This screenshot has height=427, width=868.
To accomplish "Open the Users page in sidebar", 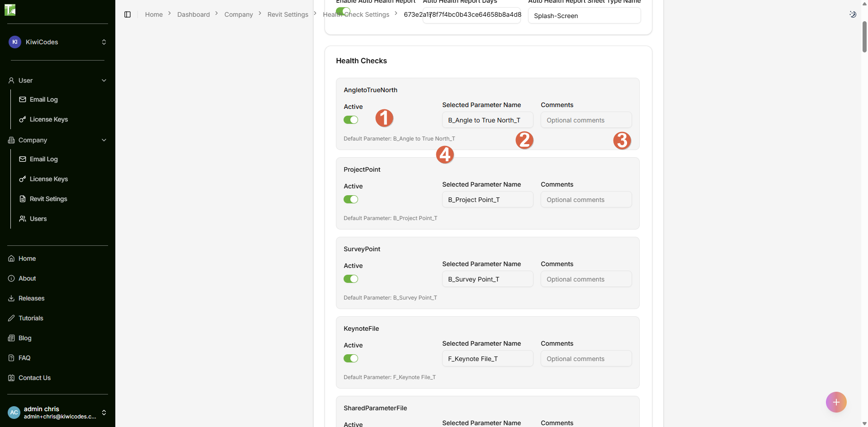I will 38,219.
